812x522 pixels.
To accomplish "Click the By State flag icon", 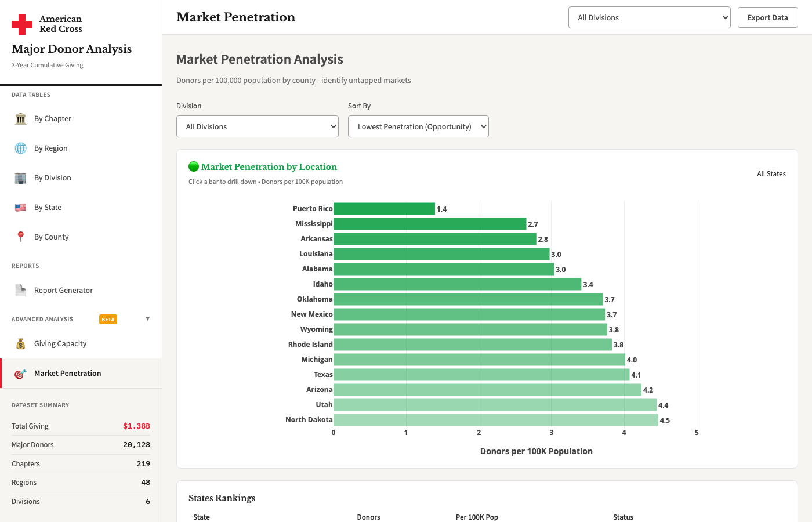I will click(x=21, y=208).
